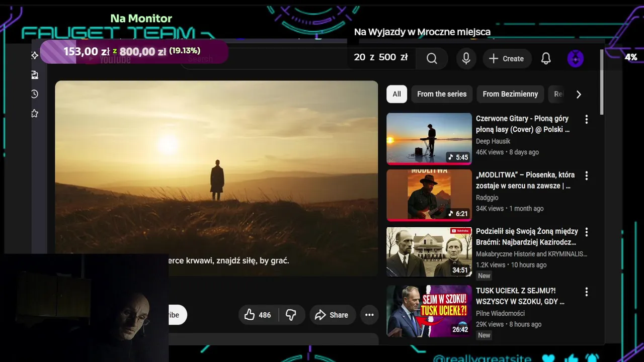Screen dimensions: 644x362
Task: Click the Na Wyjazdy w Mroczne miejsca label
Action: pyautogui.click(x=422, y=32)
